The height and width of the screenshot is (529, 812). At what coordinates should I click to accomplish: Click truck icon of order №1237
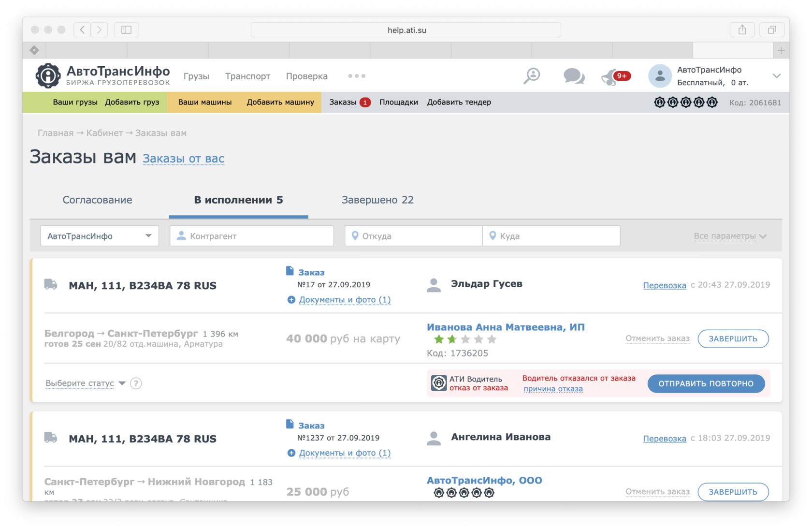(51, 438)
